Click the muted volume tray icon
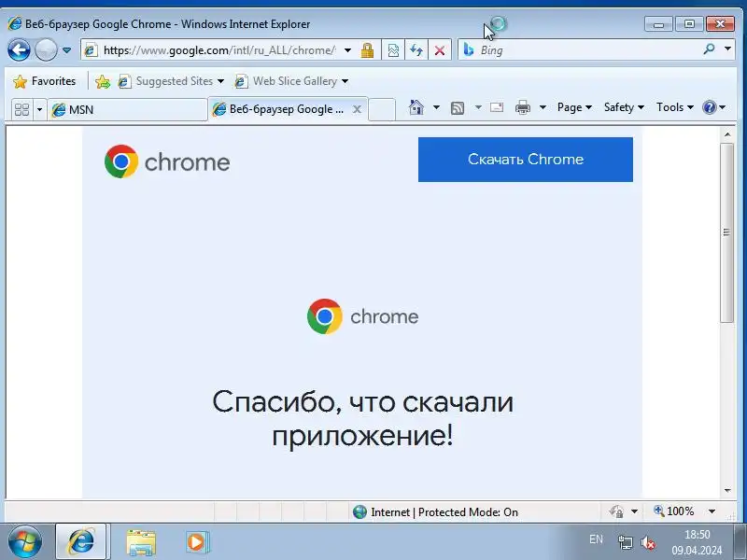 click(648, 542)
